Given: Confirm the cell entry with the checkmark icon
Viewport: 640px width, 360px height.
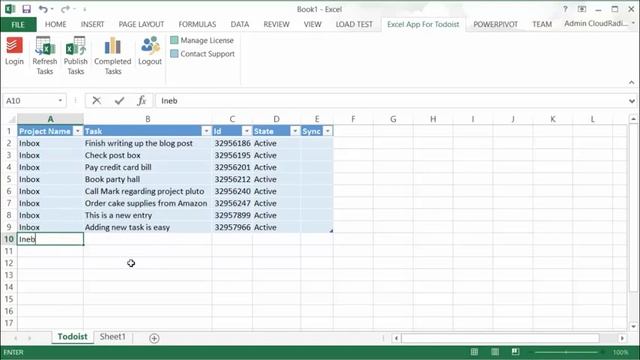Looking at the screenshot, I should coord(119,100).
